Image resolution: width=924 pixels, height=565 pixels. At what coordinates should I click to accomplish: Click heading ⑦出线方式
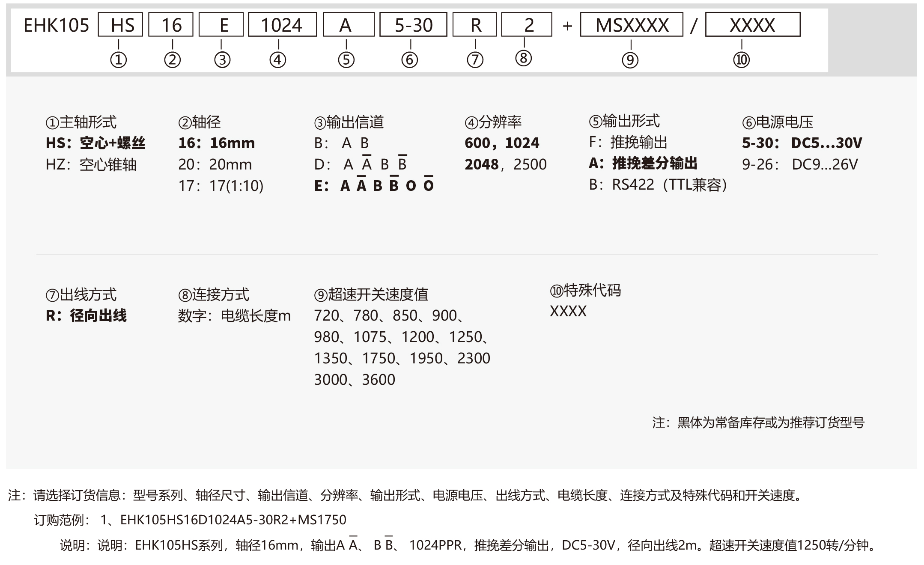click(81, 295)
